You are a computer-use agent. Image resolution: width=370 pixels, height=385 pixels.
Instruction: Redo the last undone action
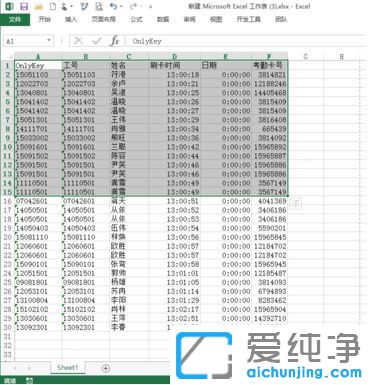coord(133,6)
